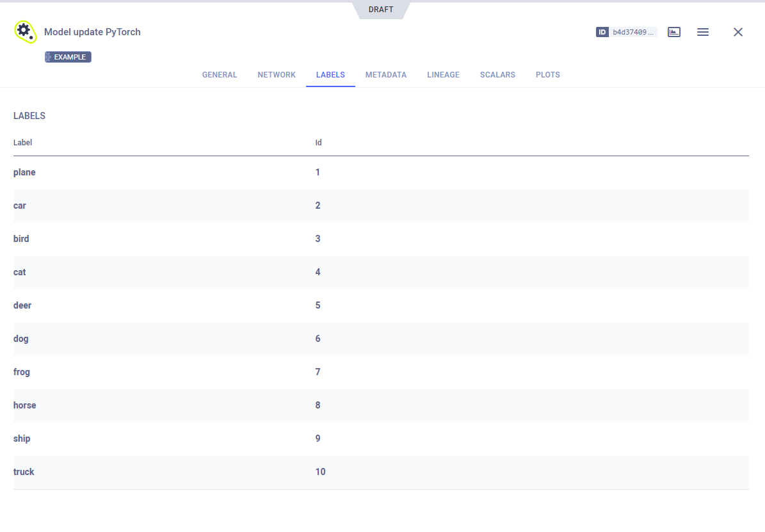This screenshot has height=532, width=765.
Task: Open the NETWORK tab
Action: (277, 75)
